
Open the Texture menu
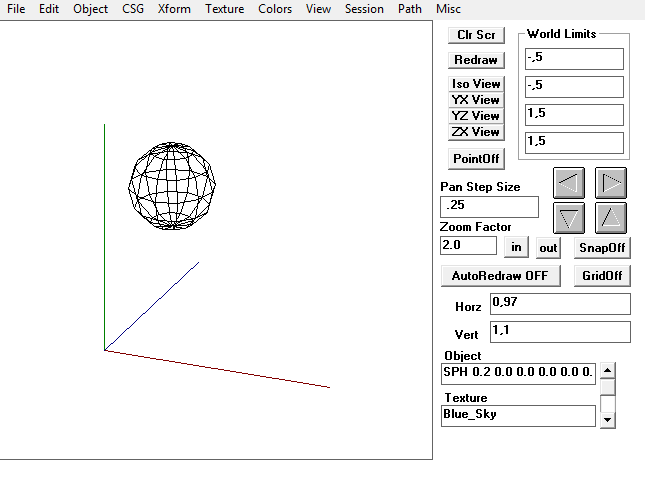pos(224,9)
